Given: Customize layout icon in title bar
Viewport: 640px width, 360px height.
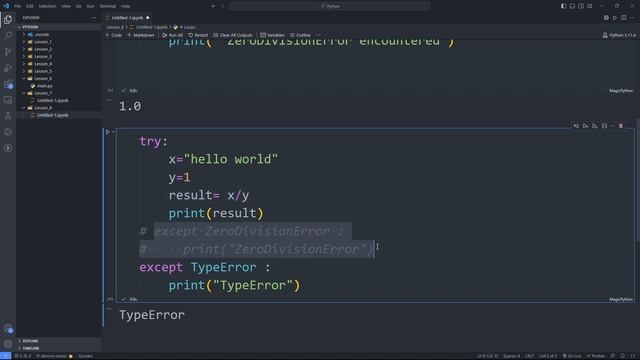Looking at the screenshot, I should 590,6.
